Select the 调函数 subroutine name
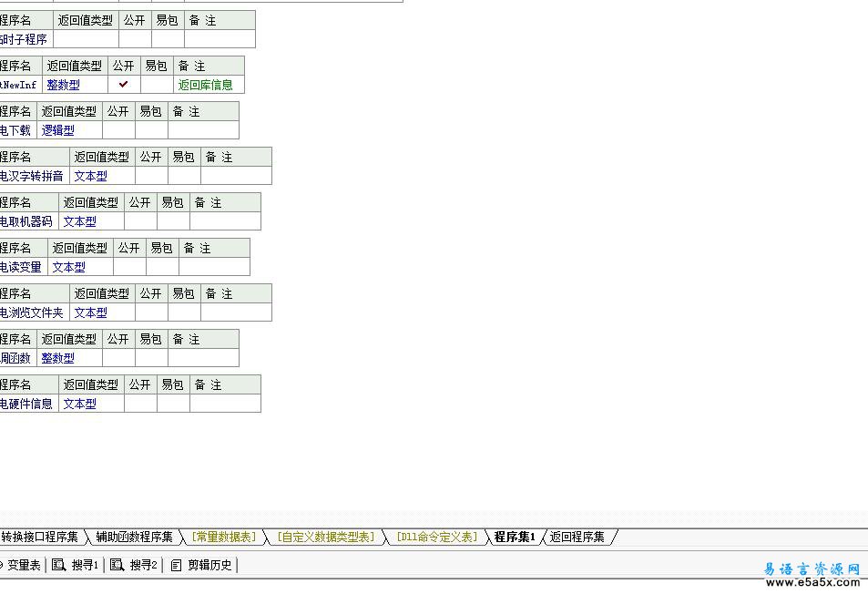Screen dimensions: 868x594 click(17, 358)
